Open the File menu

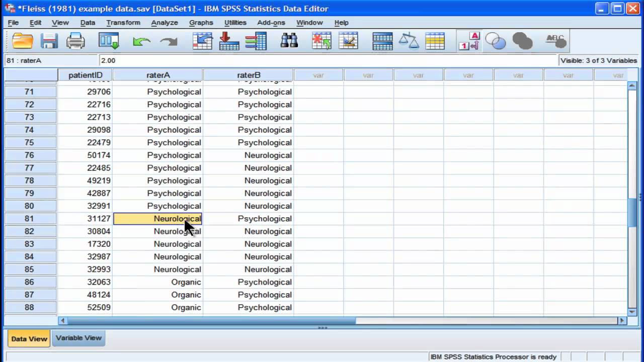13,23
